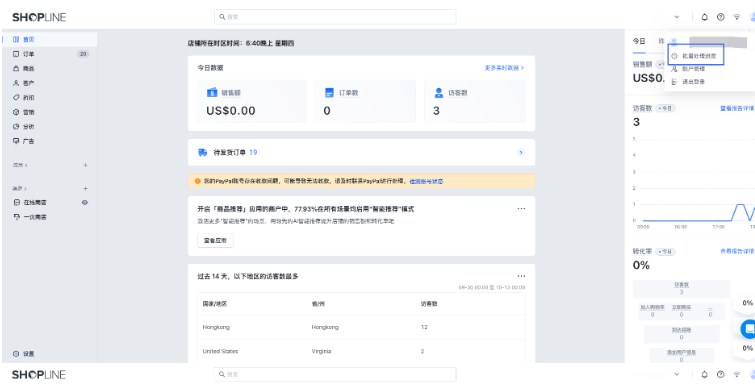Open the 一页商店 one-page store icon
The width and height of the screenshot is (755, 386).
[16, 217]
